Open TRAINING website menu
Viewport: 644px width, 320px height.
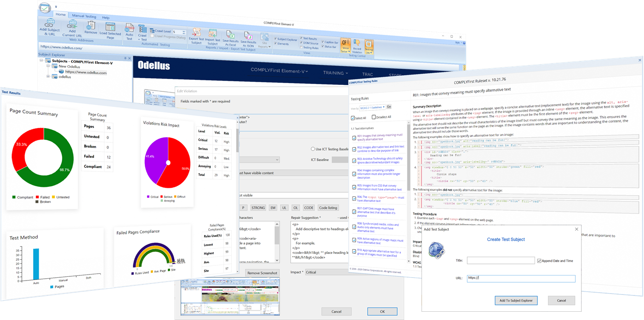point(336,73)
